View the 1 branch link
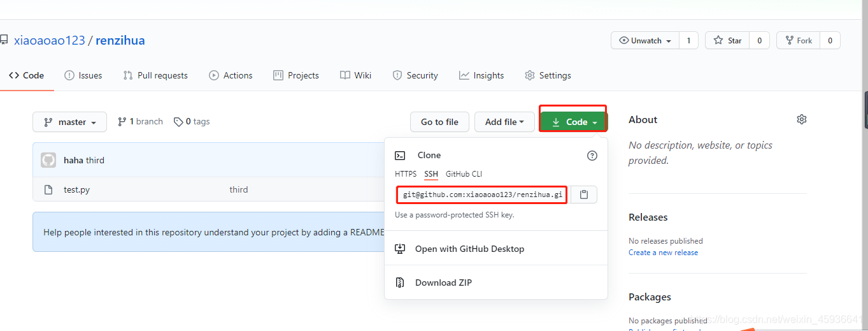 [140, 122]
